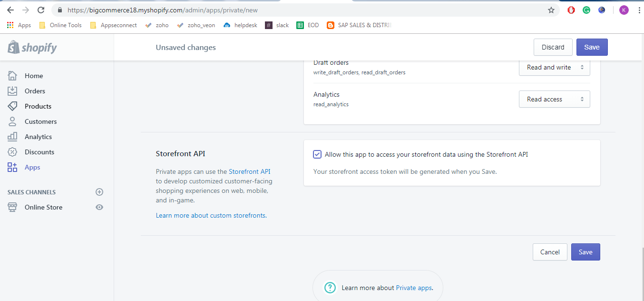The height and width of the screenshot is (301, 644).
Task: Open Chrome's three-dot menu
Action: [x=639, y=10]
